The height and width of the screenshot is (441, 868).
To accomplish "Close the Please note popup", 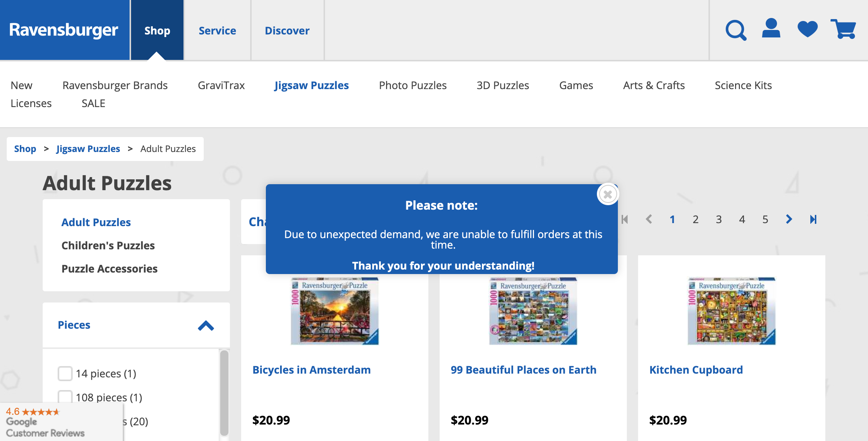I will tap(607, 194).
